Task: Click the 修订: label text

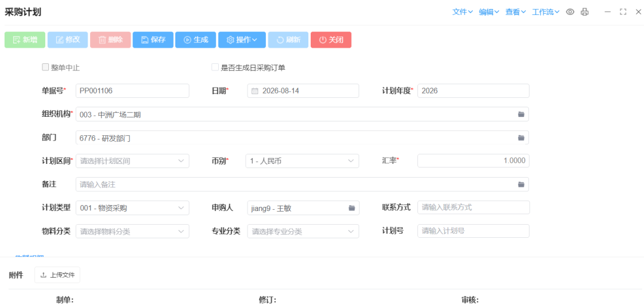Action: [267, 300]
